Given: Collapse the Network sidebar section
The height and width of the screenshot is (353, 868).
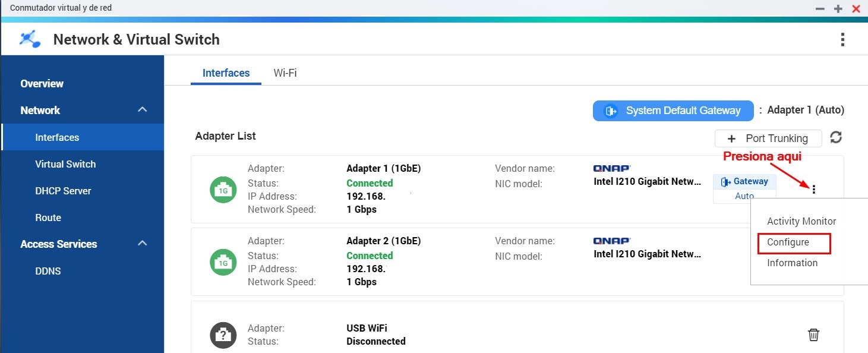Looking at the screenshot, I should (142, 110).
